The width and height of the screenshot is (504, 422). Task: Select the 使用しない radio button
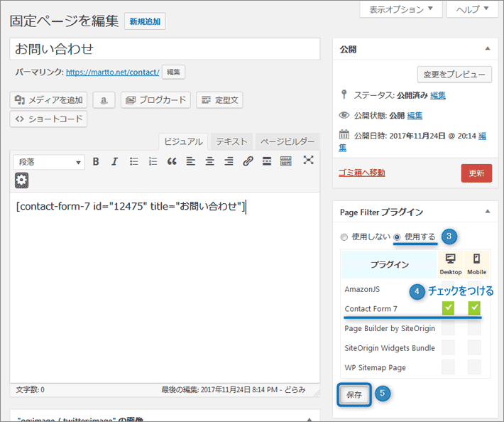[x=344, y=237]
